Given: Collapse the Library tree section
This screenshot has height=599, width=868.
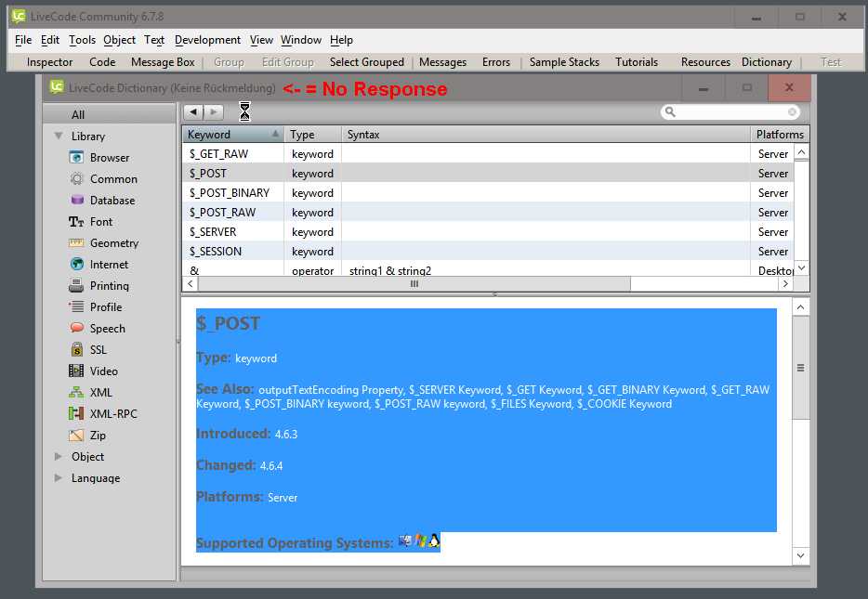Looking at the screenshot, I should click(59, 137).
